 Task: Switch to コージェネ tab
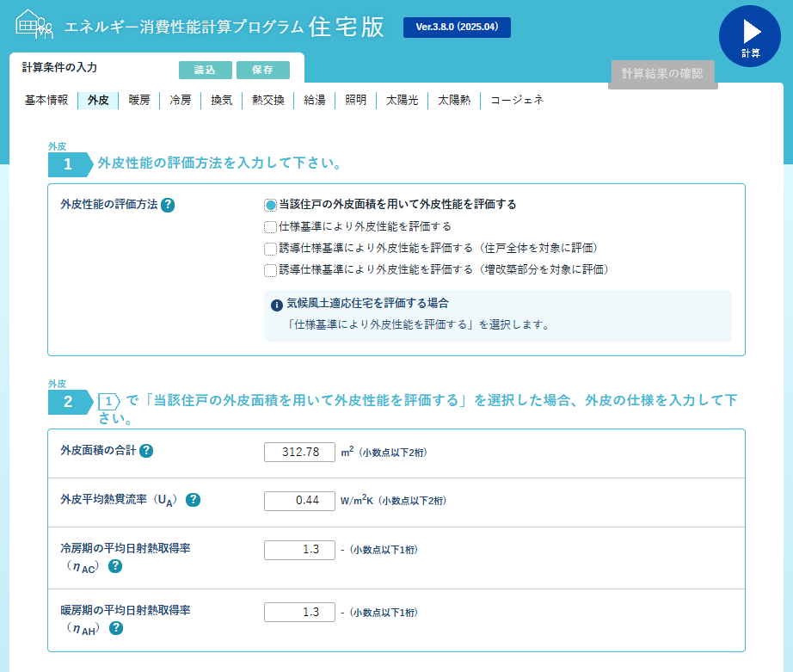coord(517,100)
